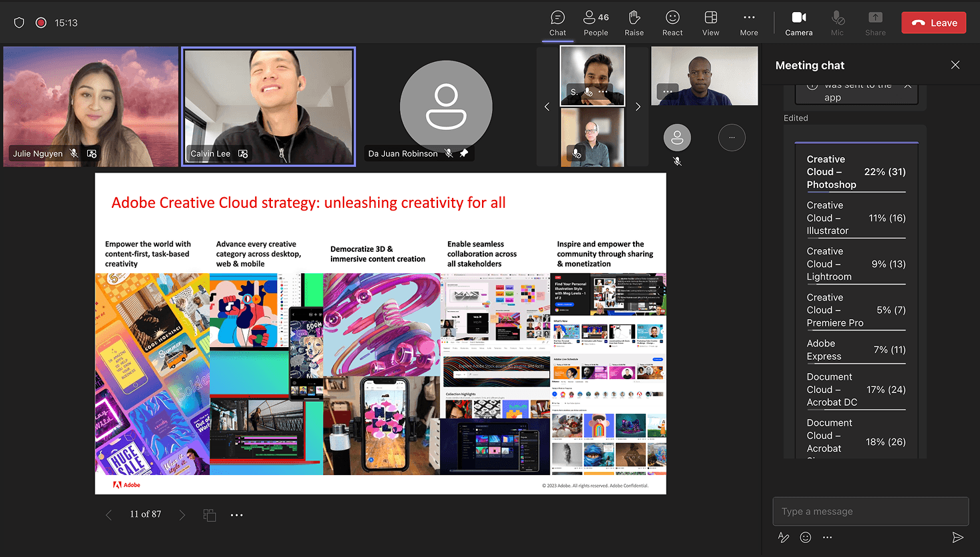Click Illustrator poll progress bar
The height and width of the screenshot is (557, 980).
pyautogui.click(x=856, y=238)
